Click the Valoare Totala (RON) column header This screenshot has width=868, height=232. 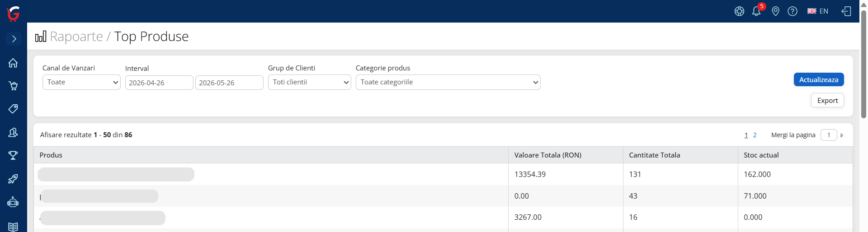point(566,155)
